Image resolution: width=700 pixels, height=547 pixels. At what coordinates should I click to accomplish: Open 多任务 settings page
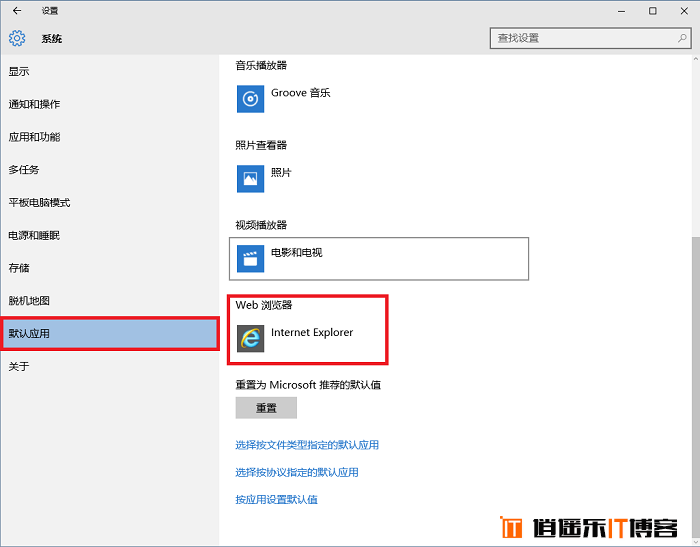[x=109, y=170]
